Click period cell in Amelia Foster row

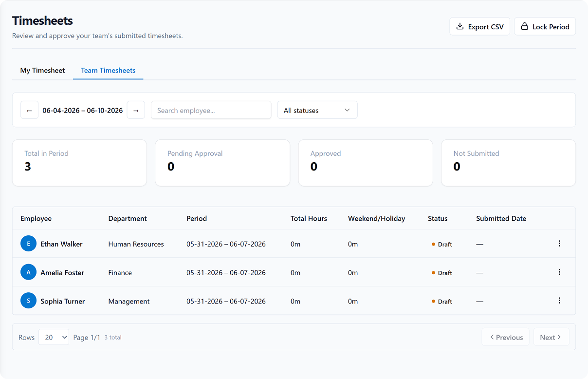[226, 273]
